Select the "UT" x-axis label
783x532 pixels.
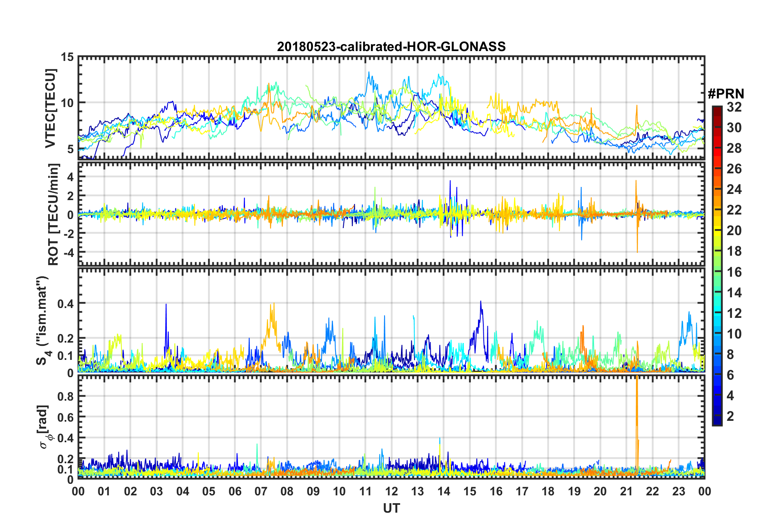[391, 509]
